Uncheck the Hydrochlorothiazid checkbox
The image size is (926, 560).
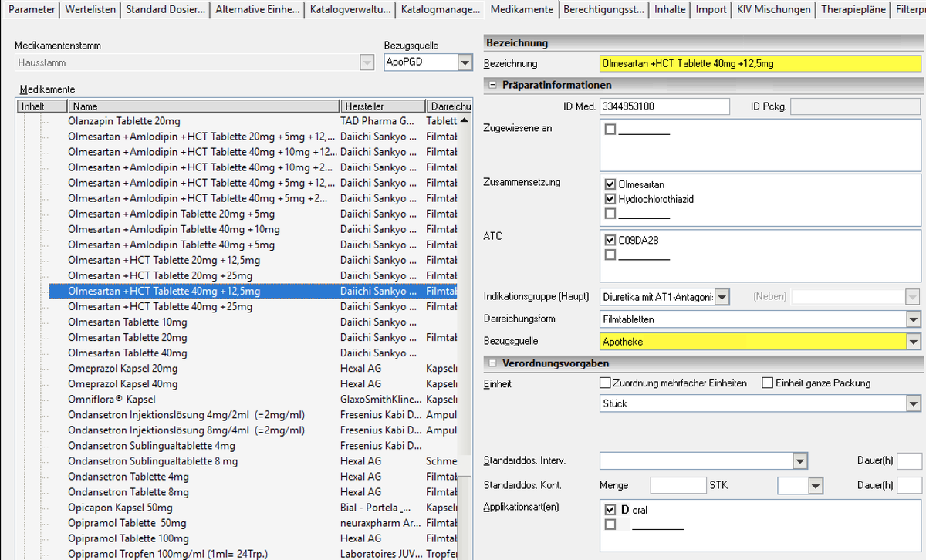tap(610, 199)
